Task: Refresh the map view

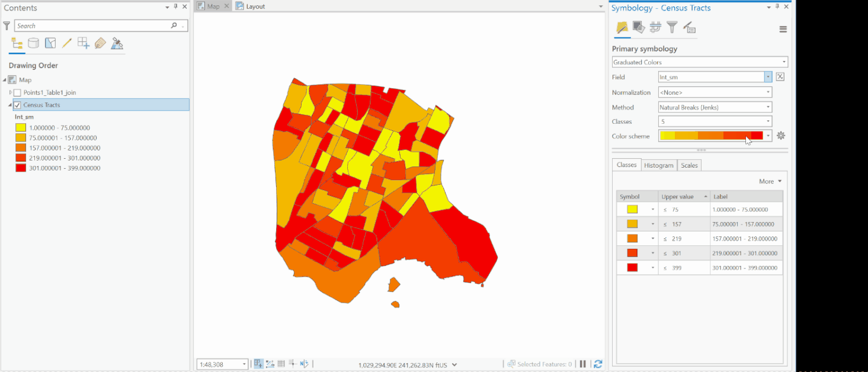Action: [598, 364]
